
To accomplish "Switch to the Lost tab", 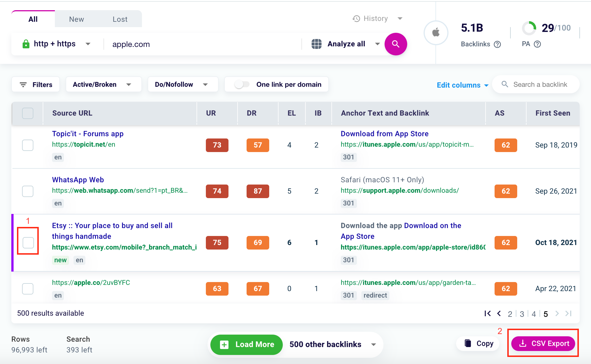I will click(120, 19).
